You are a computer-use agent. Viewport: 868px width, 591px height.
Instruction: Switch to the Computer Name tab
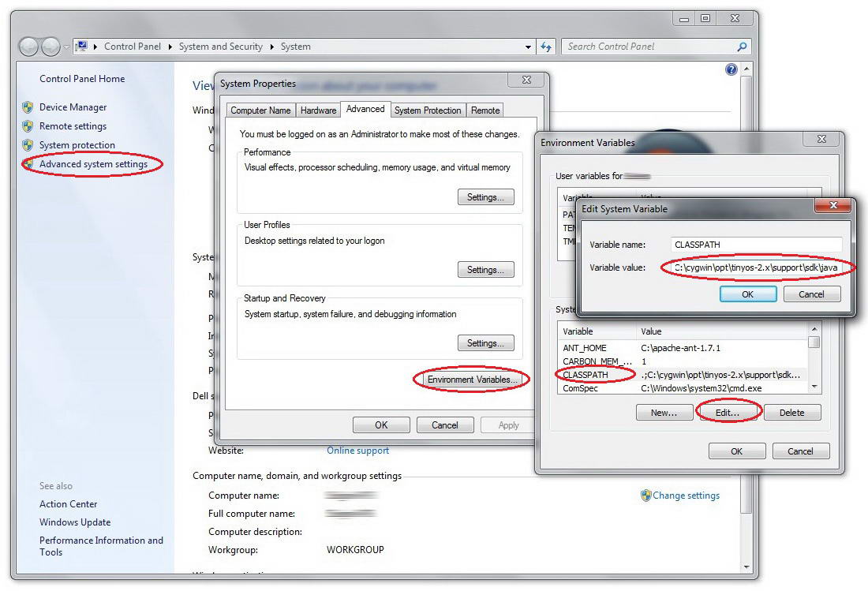pos(260,110)
